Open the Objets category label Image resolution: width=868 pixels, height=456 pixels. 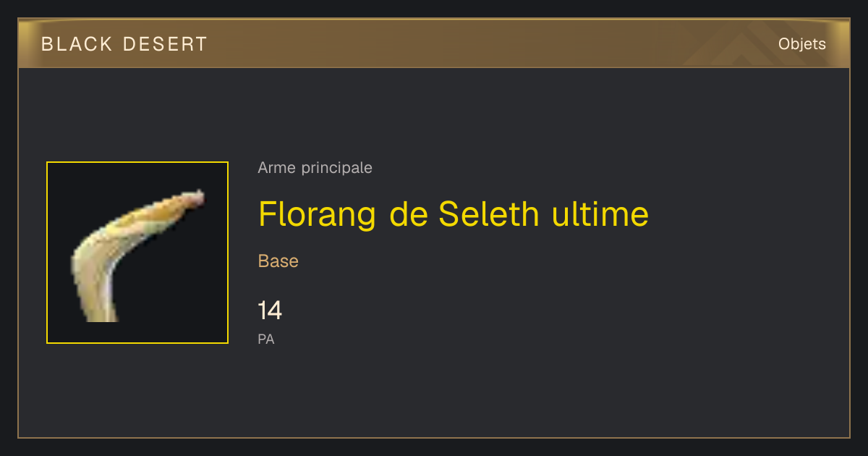[802, 44]
